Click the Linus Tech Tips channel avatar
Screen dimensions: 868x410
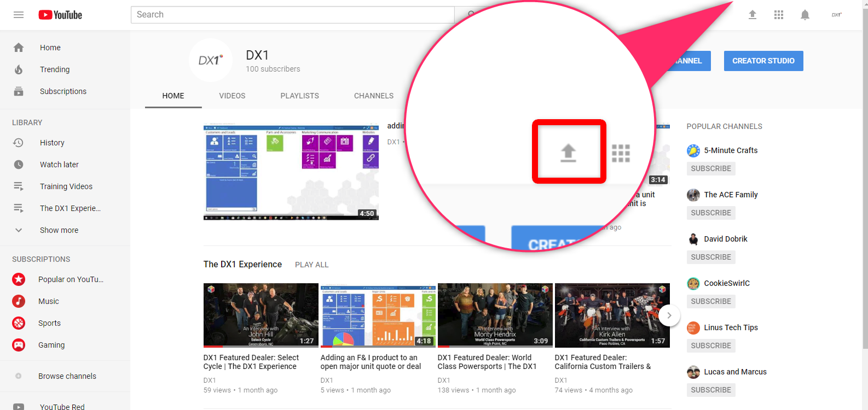(693, 327)
